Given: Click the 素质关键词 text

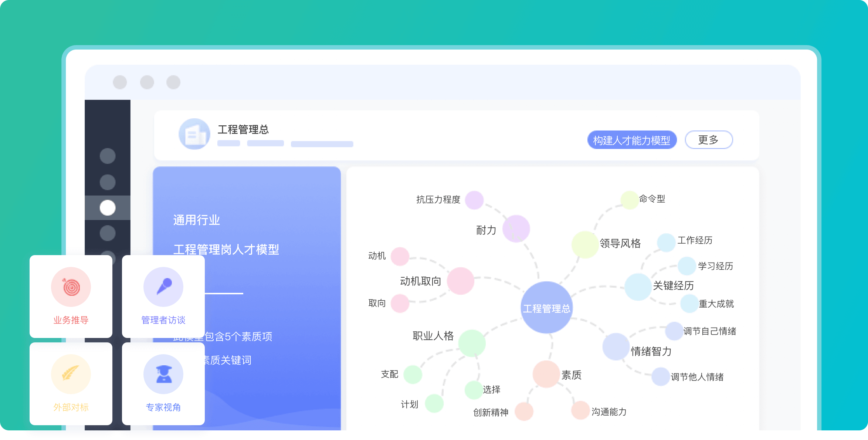Looking at the screenshot, I should 228,360.
